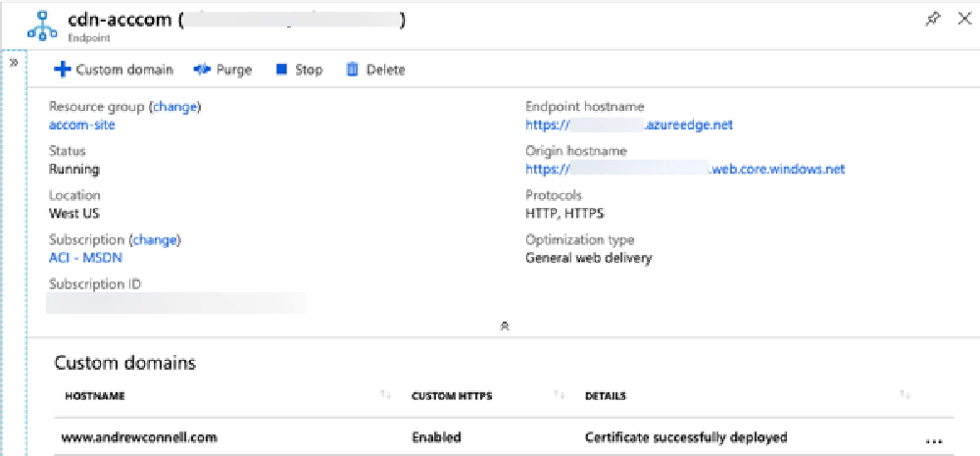Stop the CDN endpoint

pyautogui.click(x=299, y=70)
